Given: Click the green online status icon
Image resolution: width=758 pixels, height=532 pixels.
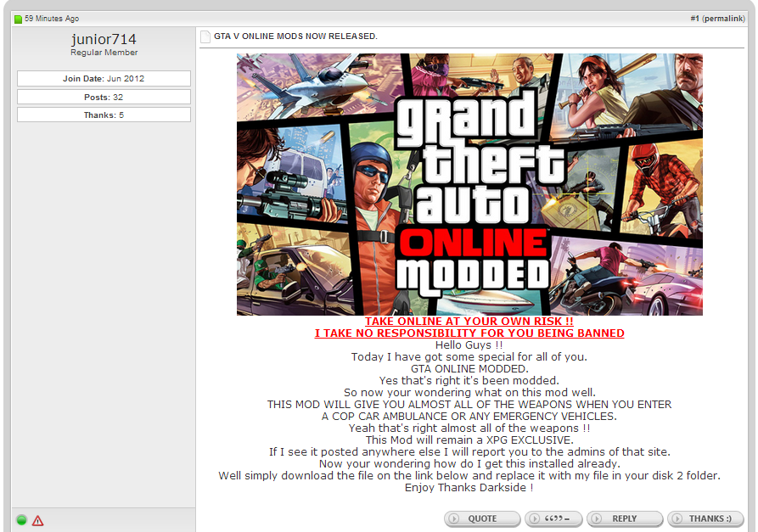Looking at the screenshot, I should [21, 519].
